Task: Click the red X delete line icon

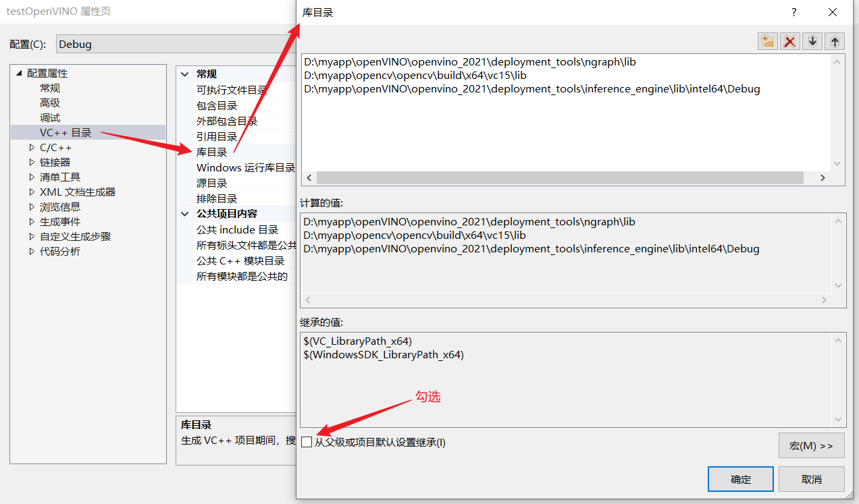Action: (x=790, y=41)
